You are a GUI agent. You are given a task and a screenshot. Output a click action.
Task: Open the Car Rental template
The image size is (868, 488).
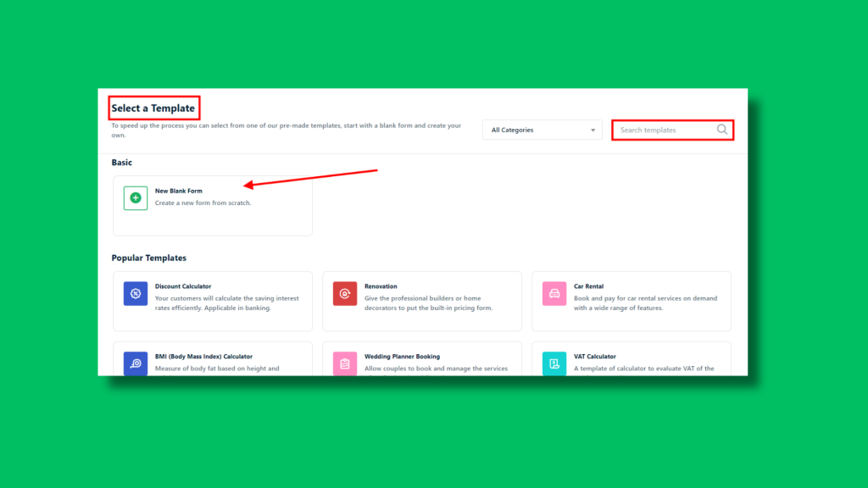pos(631,299)
